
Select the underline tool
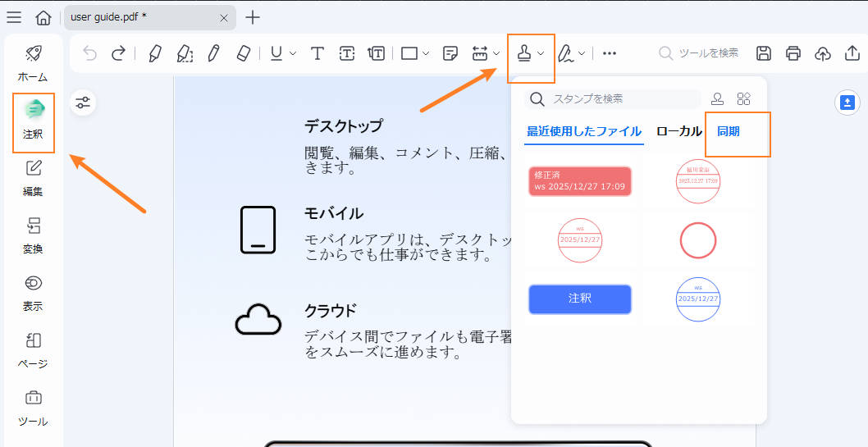click(x=276, y=53)
